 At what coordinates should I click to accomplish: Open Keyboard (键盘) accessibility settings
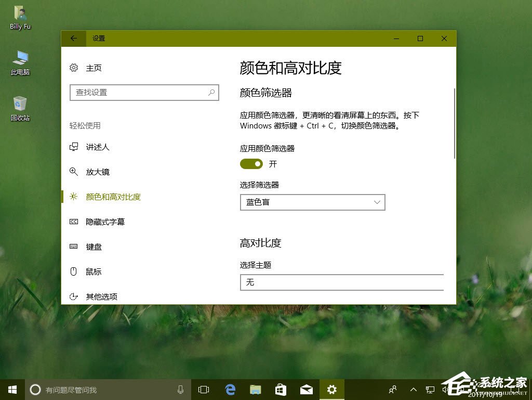[94, 247]
